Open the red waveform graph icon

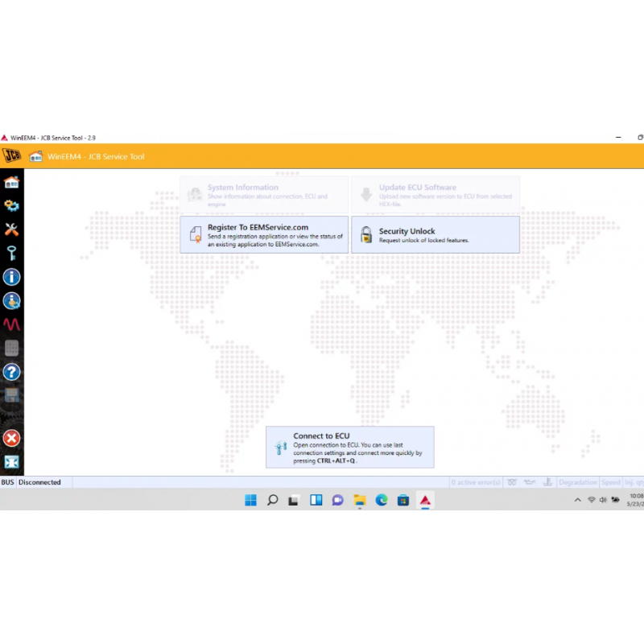tap(11, 324)
